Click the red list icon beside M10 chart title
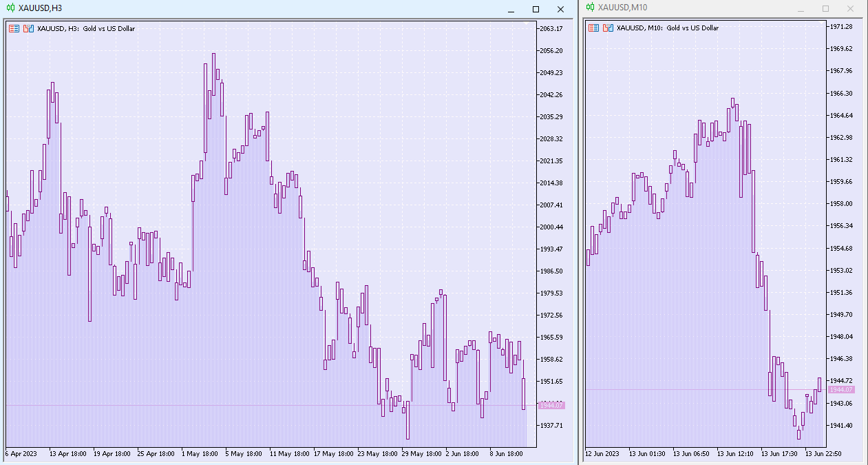Viewport: 868px width, 465px height. [594, 28]
